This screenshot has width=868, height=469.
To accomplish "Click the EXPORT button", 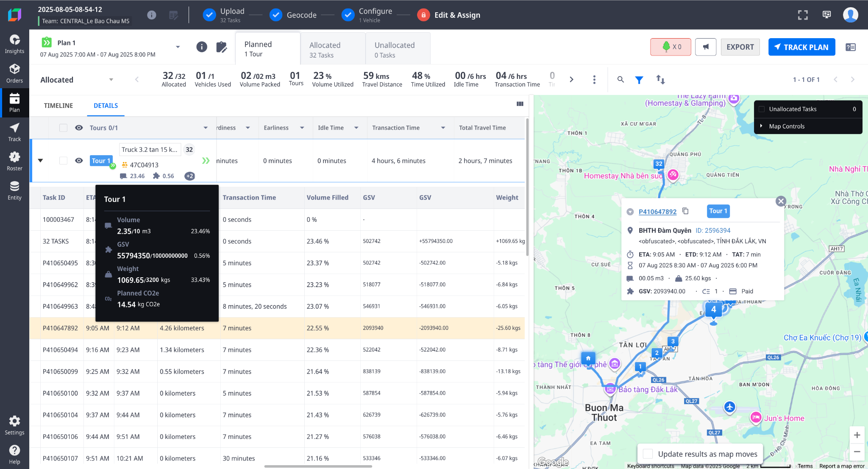I will point(740,47).
